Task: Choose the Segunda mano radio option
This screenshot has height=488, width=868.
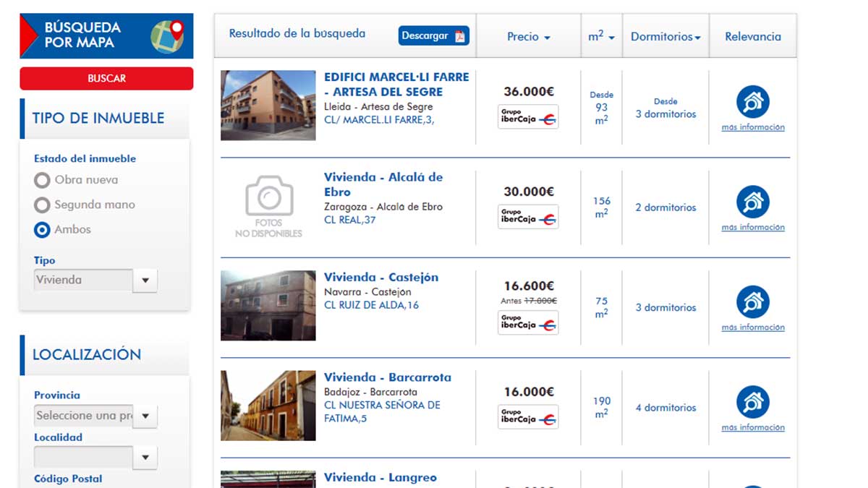Action: (43, 205)
